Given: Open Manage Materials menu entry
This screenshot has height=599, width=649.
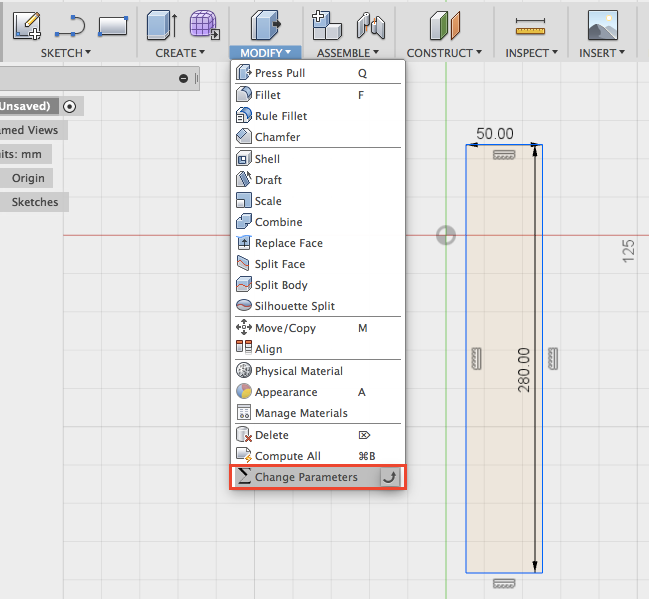Looking at the screenshot, I should tap(318, 413).
